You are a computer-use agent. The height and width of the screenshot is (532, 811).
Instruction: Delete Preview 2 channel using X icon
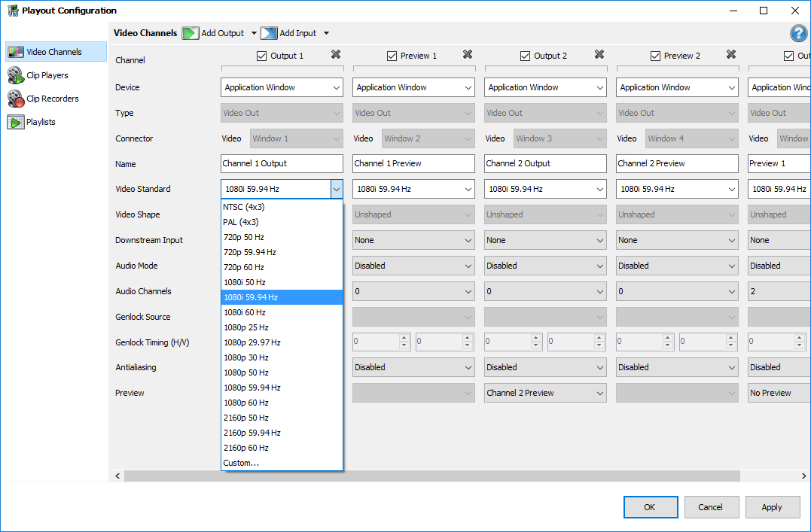coord(731,55)
